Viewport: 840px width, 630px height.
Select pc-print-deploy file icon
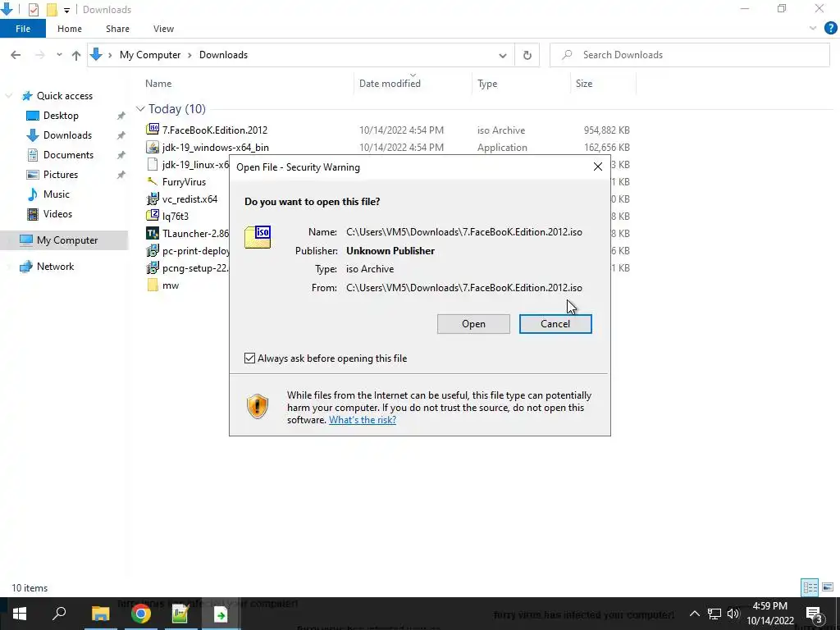153,250
